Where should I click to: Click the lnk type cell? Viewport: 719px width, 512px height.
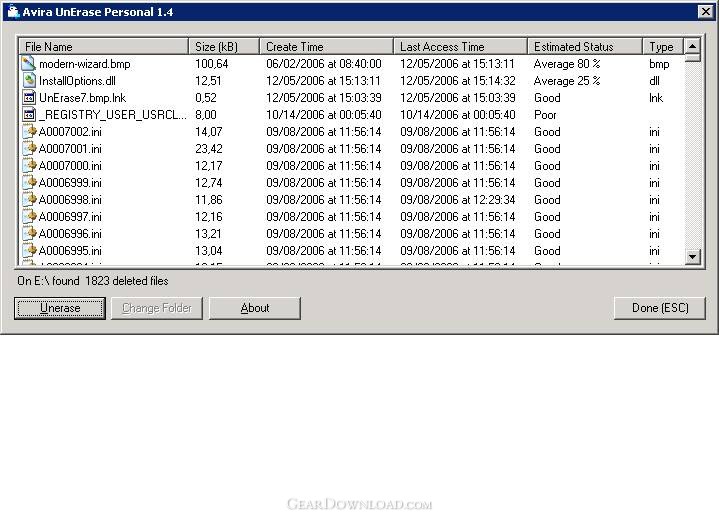pos(656,98)
